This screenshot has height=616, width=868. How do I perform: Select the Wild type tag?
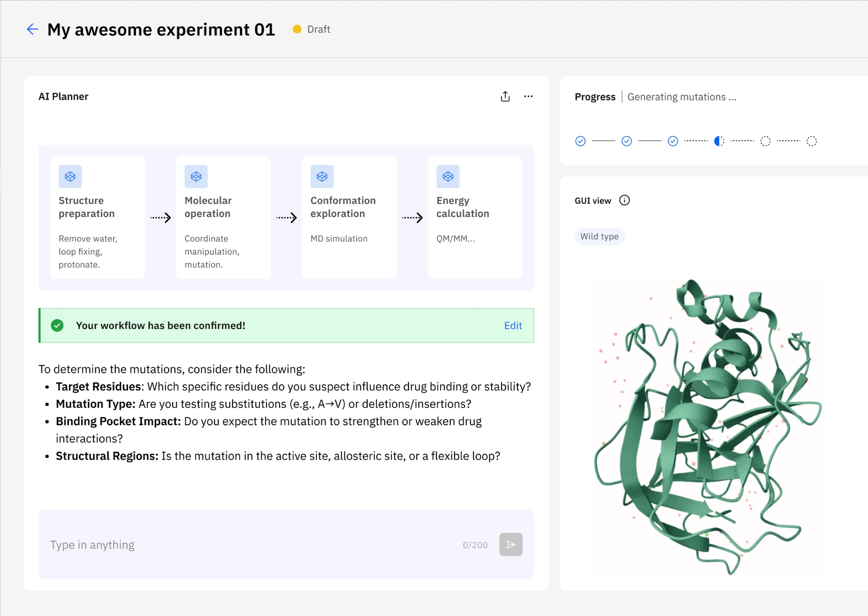[599, 236]
